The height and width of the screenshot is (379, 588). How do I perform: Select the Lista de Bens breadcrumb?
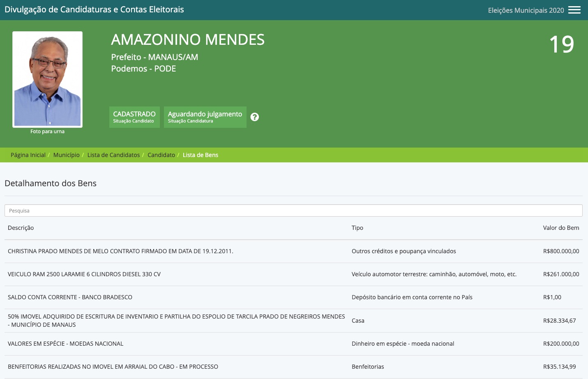[x=200, y=155]
